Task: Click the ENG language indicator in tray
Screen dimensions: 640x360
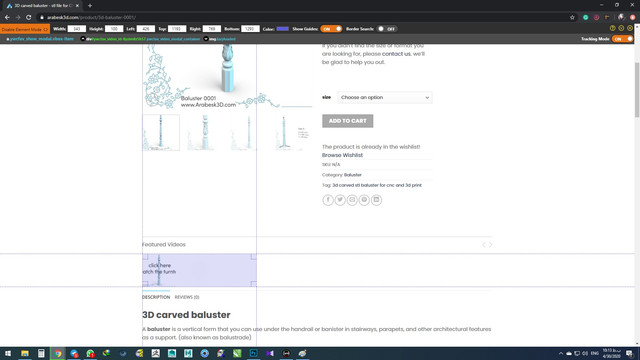Action: tap(595, 353)
